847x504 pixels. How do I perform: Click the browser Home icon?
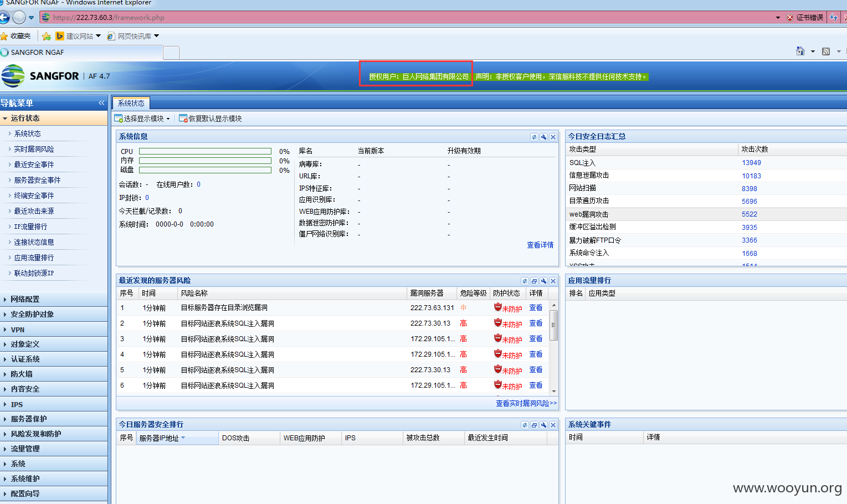800,51
